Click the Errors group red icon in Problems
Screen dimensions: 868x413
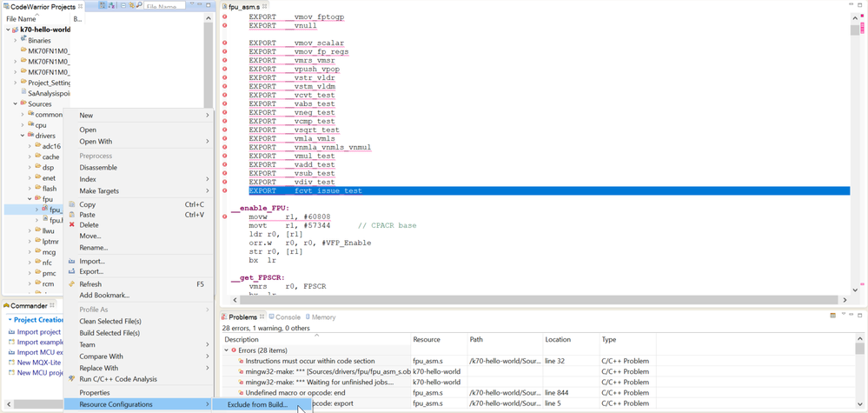pyautogui.click(x=234, y=350)
